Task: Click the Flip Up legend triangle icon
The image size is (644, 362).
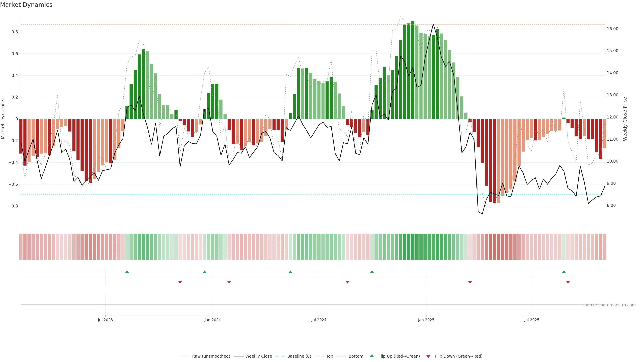Action: (372, 356)
